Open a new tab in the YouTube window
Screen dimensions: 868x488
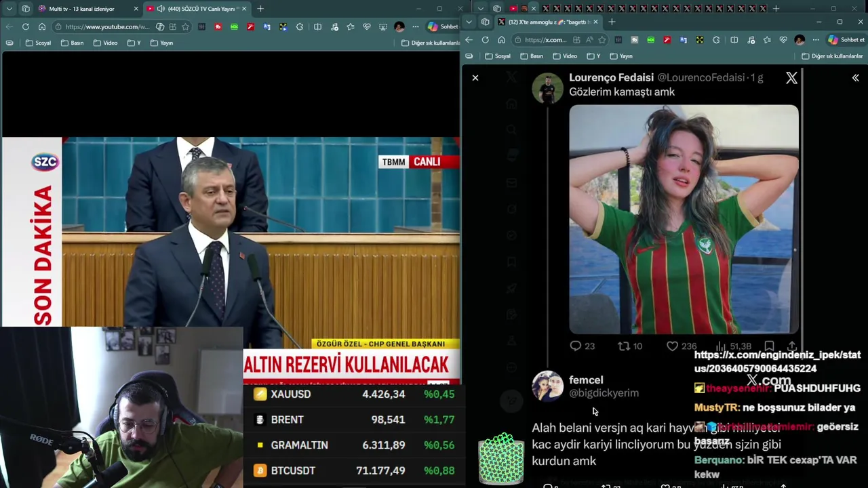[x=260, y=9]
